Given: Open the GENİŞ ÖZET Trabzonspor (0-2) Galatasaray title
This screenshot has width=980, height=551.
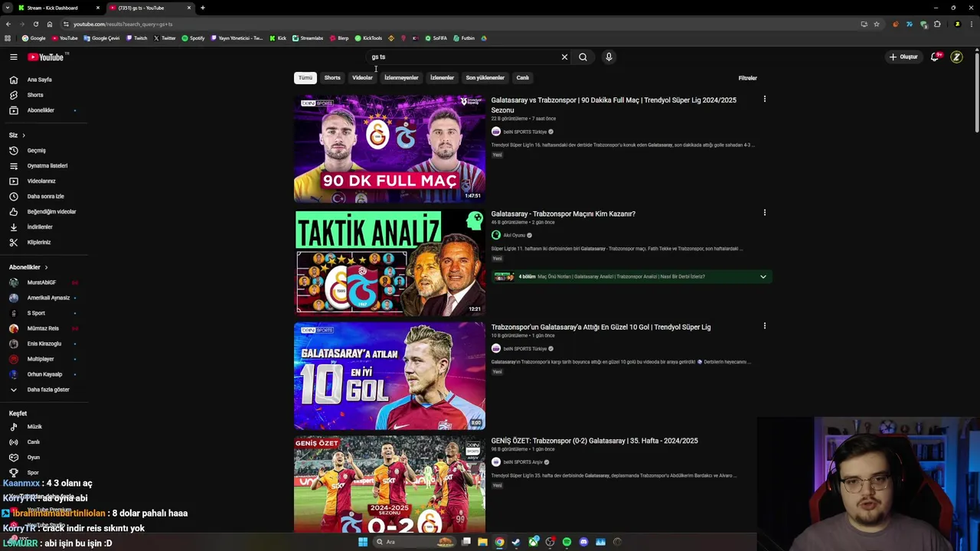Looking at the screenshot, I should click(594, 441).
